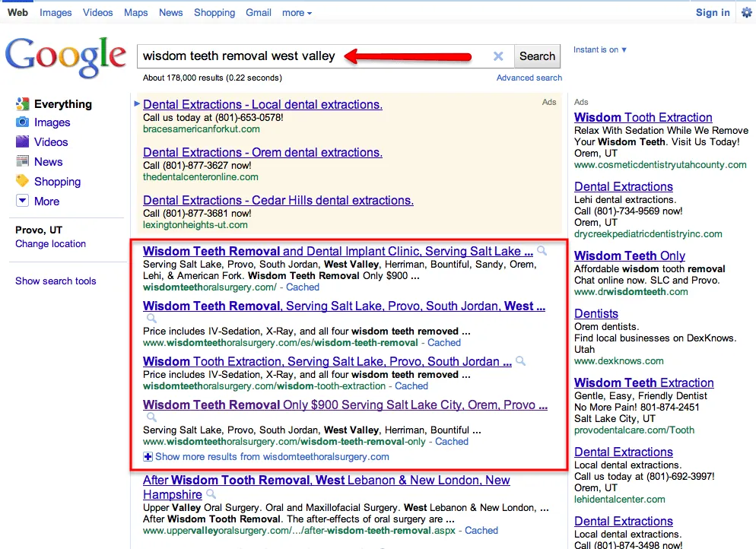
Task: Click the Shopping tag icon in sidebar
Action: click(22, 181)
